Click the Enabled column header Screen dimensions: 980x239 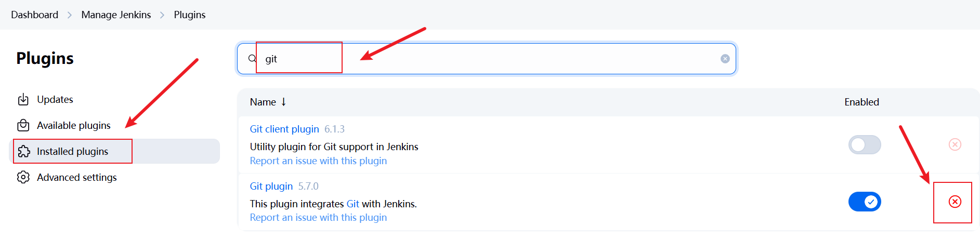coord(861,102)
